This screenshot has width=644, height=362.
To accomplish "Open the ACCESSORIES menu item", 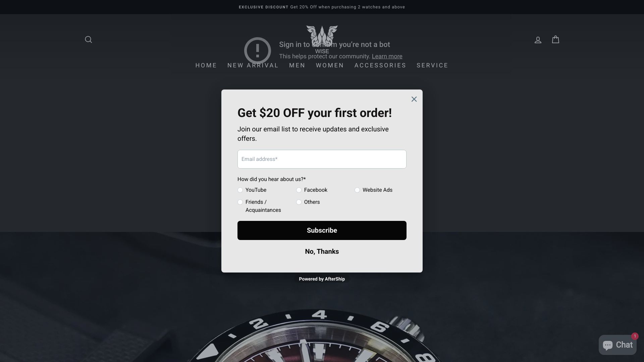I will point(380,65).
